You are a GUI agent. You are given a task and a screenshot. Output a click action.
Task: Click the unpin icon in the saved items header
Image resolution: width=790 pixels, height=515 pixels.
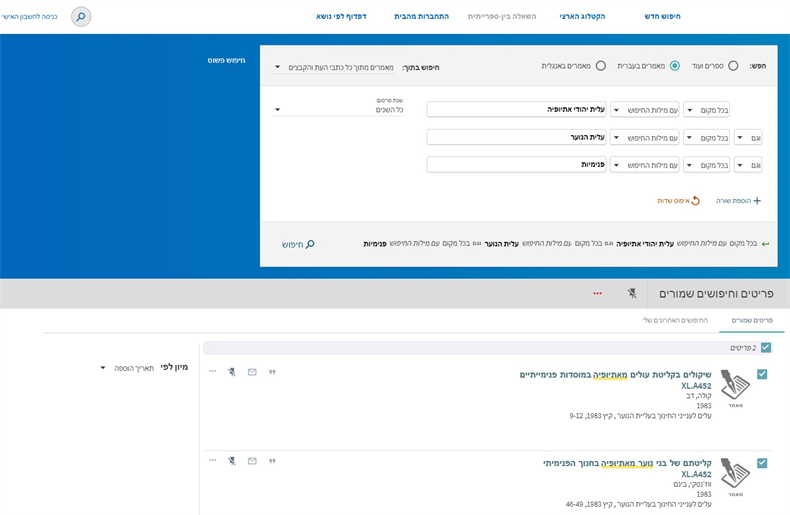(631, 293)
